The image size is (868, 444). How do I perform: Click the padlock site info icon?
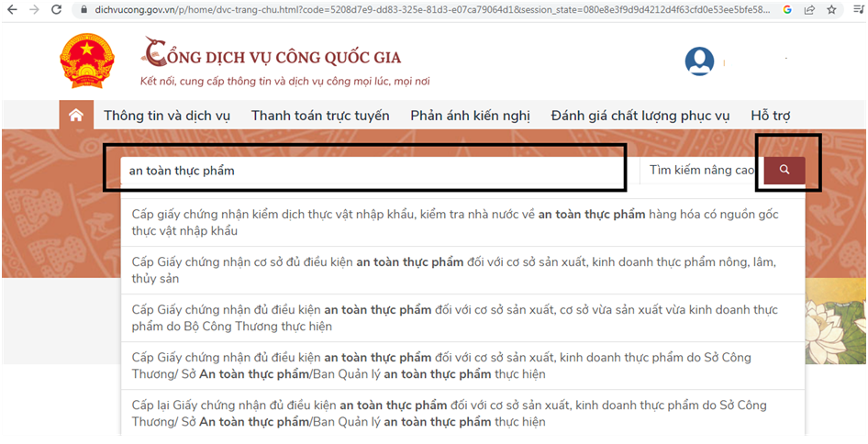(x=84, y=10)
